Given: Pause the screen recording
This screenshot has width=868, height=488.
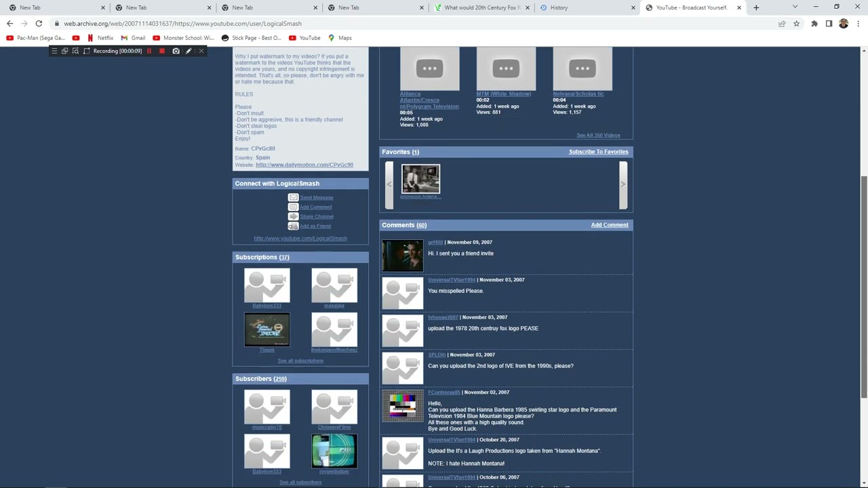Looking at the screenshot, I should click(x=149, y=51).
